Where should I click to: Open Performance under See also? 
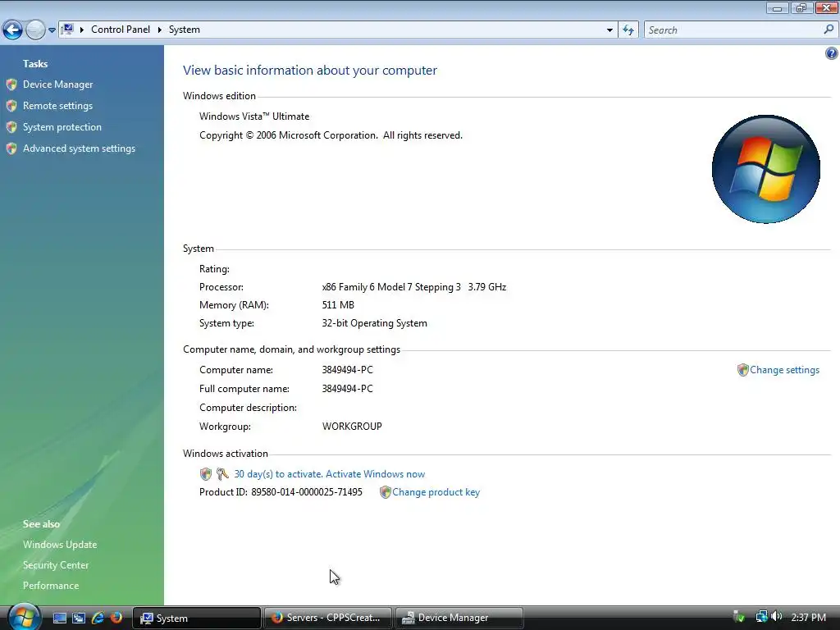coord(51,586)
